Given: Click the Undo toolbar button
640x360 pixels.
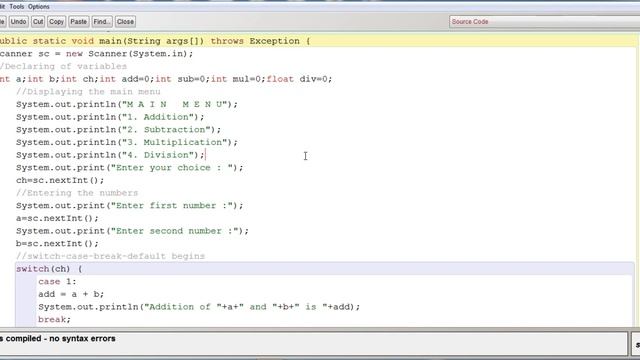Looking at the screenshot, I should pyautogui.click(x=18, y=22).
